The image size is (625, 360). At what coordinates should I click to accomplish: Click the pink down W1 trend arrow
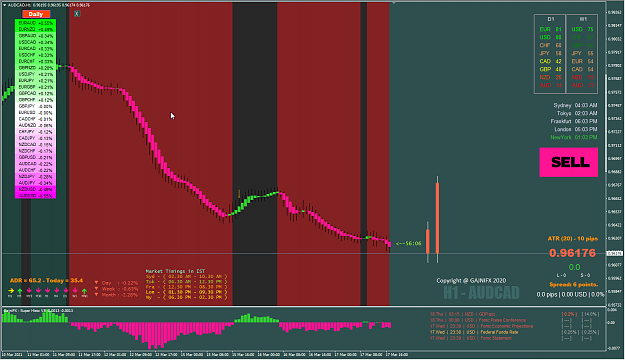coord(75,291)
